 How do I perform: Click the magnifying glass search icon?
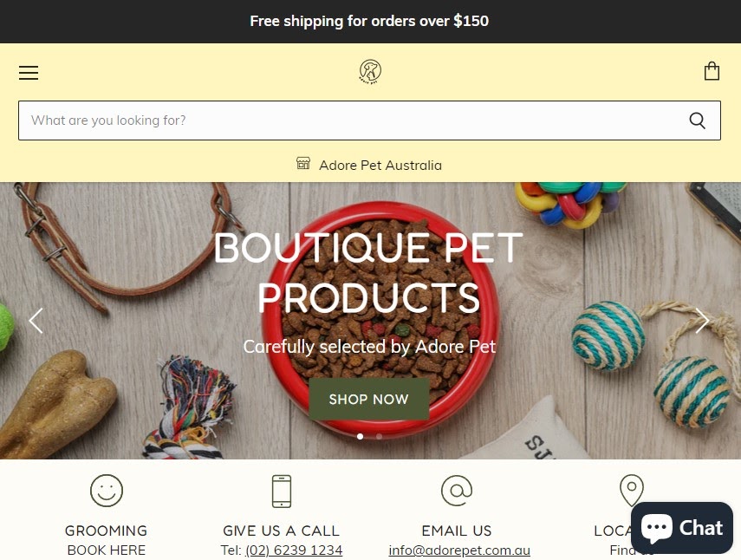(697, 120)
